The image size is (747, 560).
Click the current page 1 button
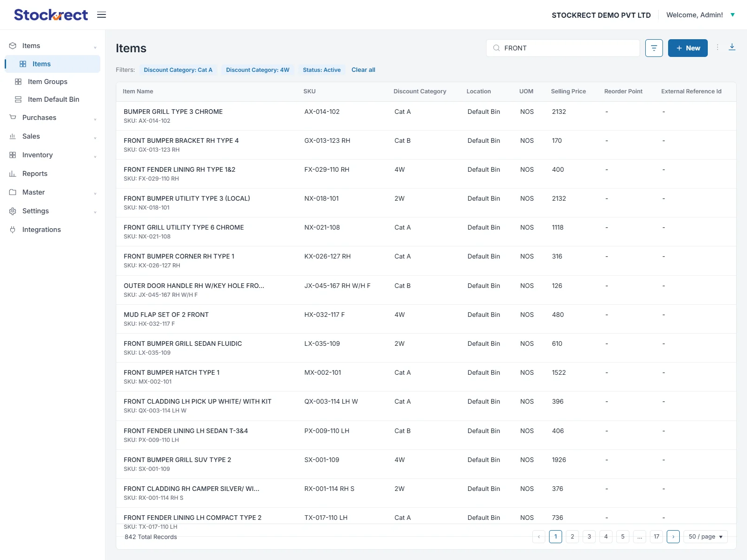[556, 537]
